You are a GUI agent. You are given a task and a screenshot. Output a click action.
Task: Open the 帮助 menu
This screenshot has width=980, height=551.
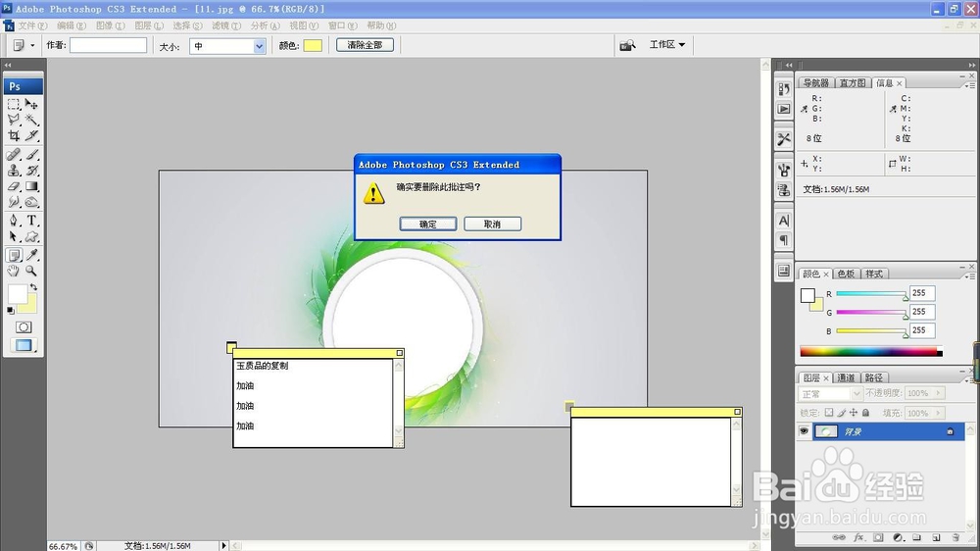coord(381,25)
